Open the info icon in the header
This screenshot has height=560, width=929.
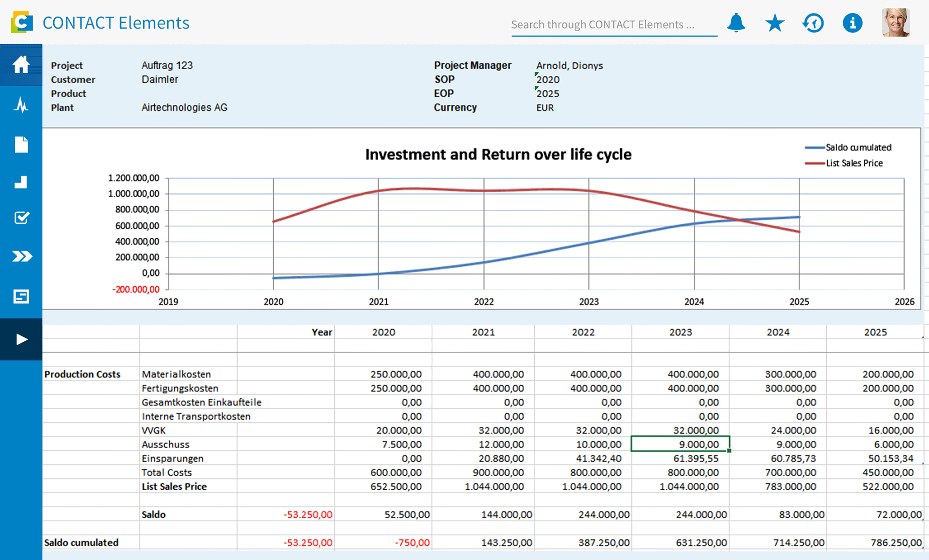[852, 23]
